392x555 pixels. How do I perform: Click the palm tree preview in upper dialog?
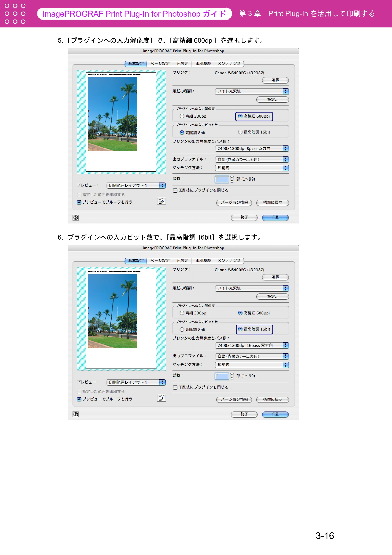pos(112,114)
